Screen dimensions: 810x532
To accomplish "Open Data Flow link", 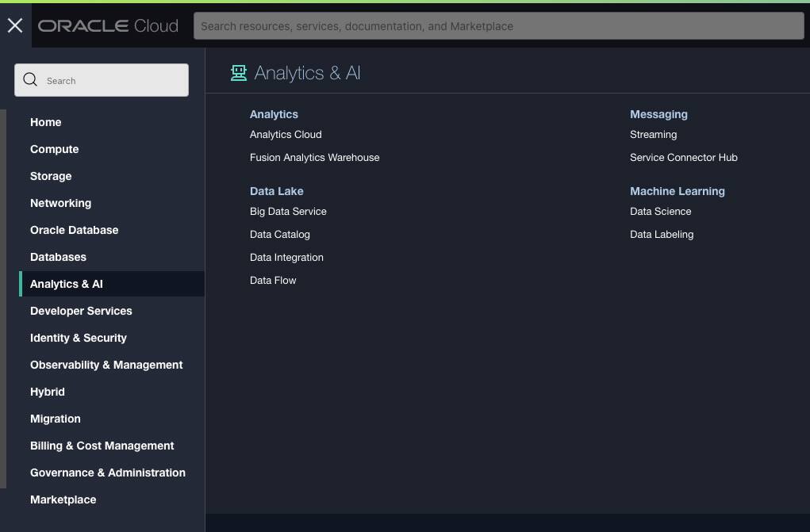I will pyautogui.click(x=273, y=281).
